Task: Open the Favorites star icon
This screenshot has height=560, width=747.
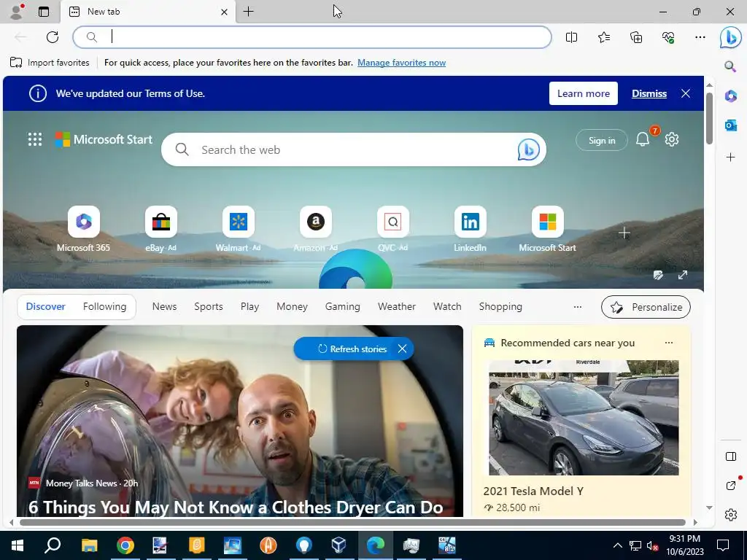Action: click(603, 37)
